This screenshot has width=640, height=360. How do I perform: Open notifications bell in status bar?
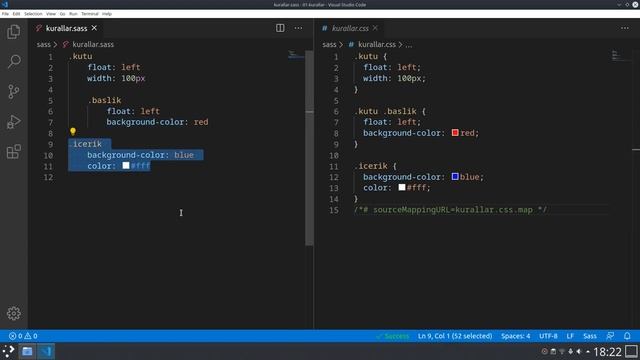pos(627,336)
